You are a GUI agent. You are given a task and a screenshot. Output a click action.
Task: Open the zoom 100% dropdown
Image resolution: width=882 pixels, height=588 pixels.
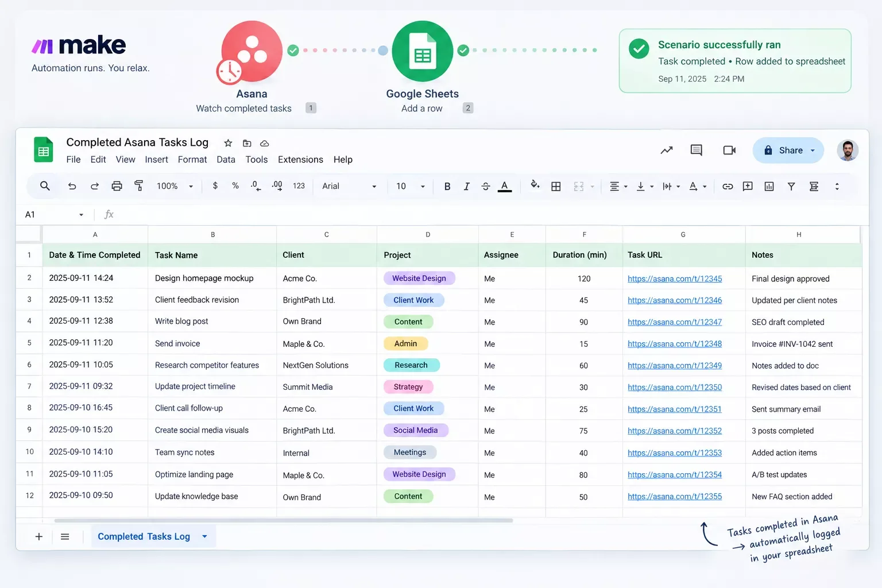click(x=175, y=186)
